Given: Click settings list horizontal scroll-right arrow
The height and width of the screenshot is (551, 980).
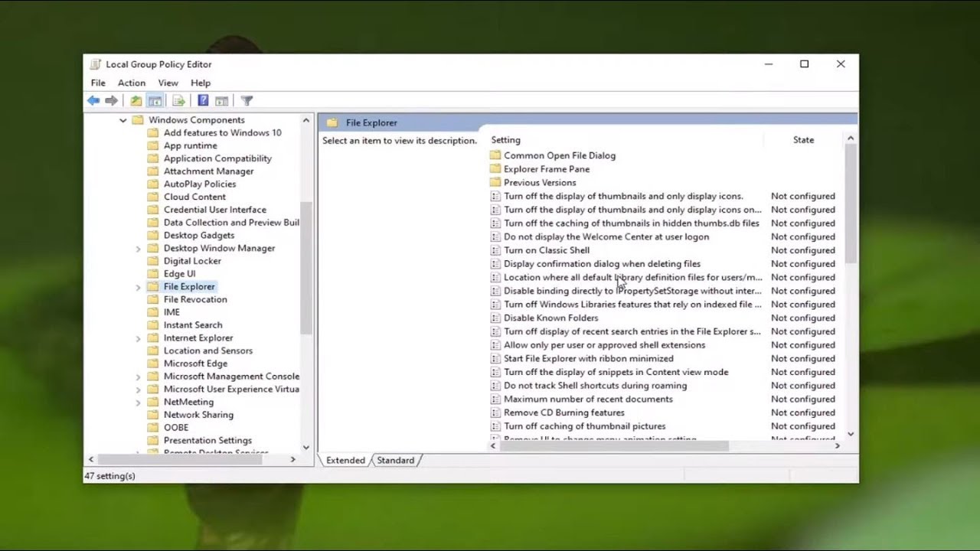Looking at the screenshot, I should point(837,445).
